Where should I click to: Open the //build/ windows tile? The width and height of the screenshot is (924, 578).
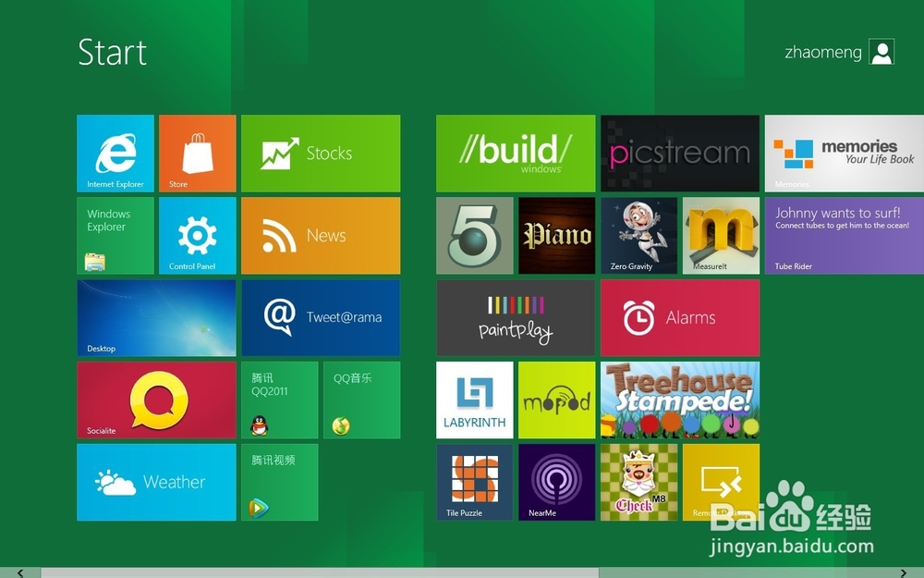pos(515,154)
